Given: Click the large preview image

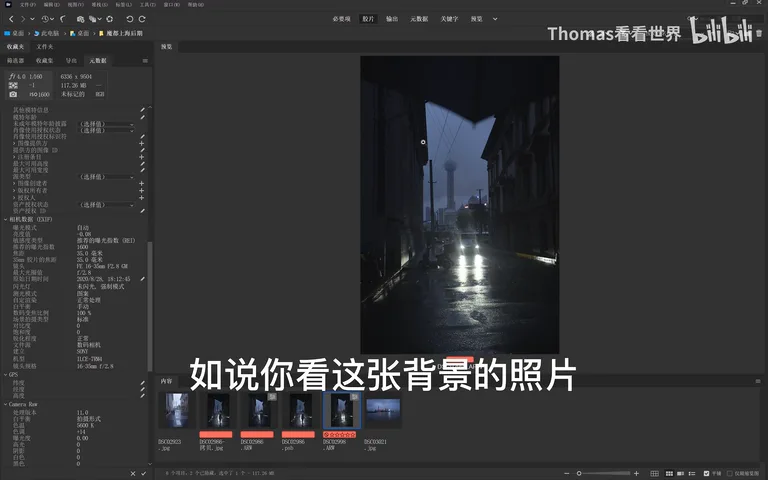Looking at the screenshot, I should point(459,205).
